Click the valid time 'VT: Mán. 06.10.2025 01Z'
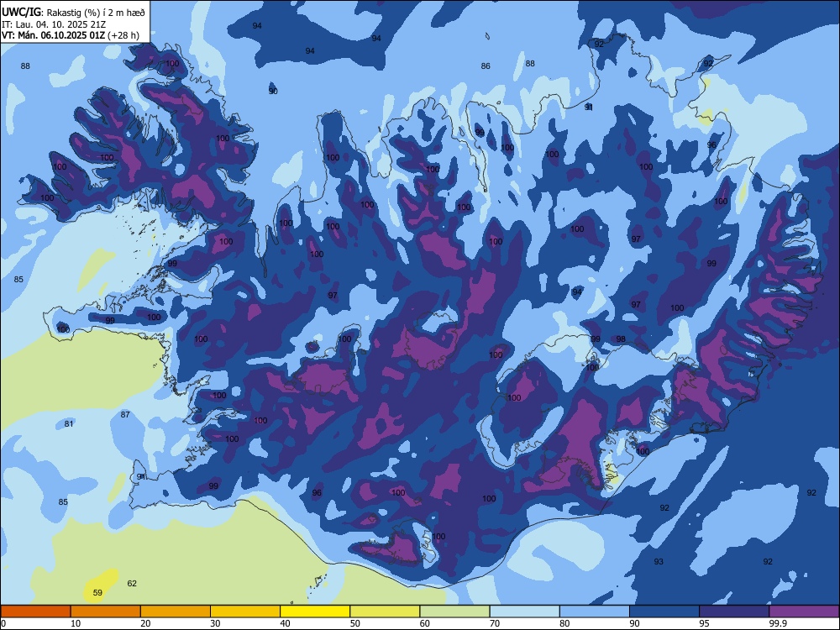The image size is (840, 630). 54,35
